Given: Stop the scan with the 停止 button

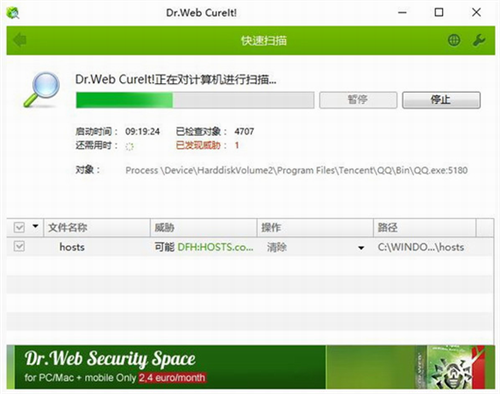Looking at the screenshot, I should (x=441, y=100).
